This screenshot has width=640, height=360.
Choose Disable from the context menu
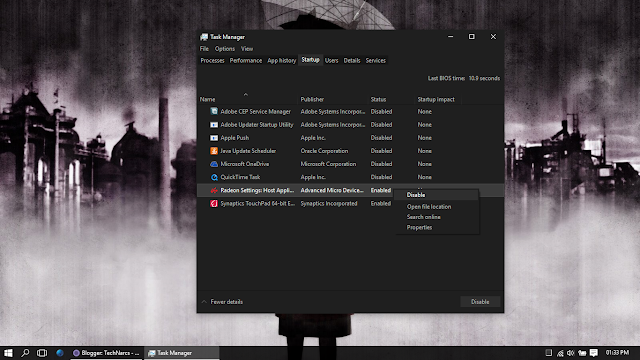tap(436, 195)
